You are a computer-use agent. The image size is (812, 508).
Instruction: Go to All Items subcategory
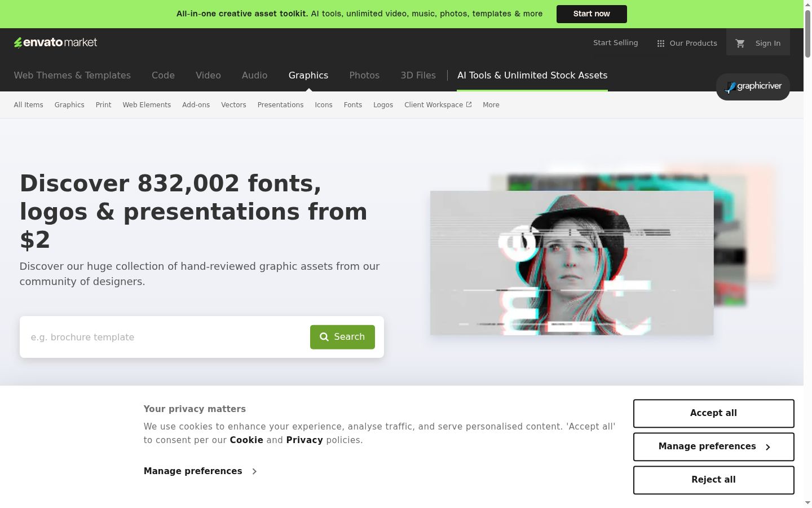coord(28,105)
